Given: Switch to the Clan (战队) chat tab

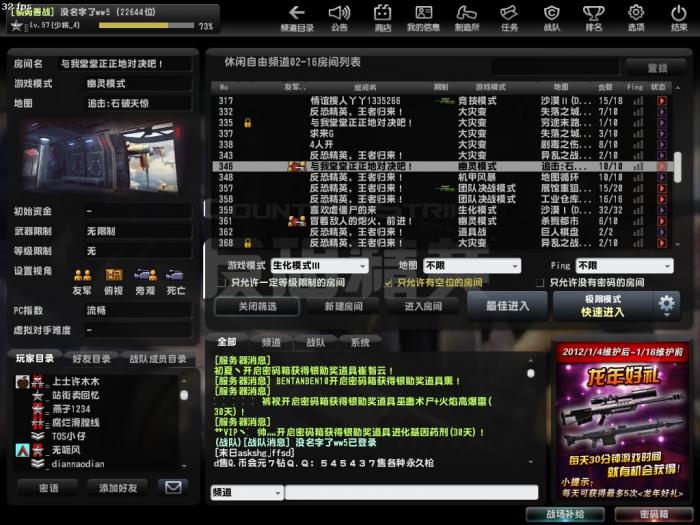Looking at the screenshot, I should pyautogui.click(x=316, y=342).
